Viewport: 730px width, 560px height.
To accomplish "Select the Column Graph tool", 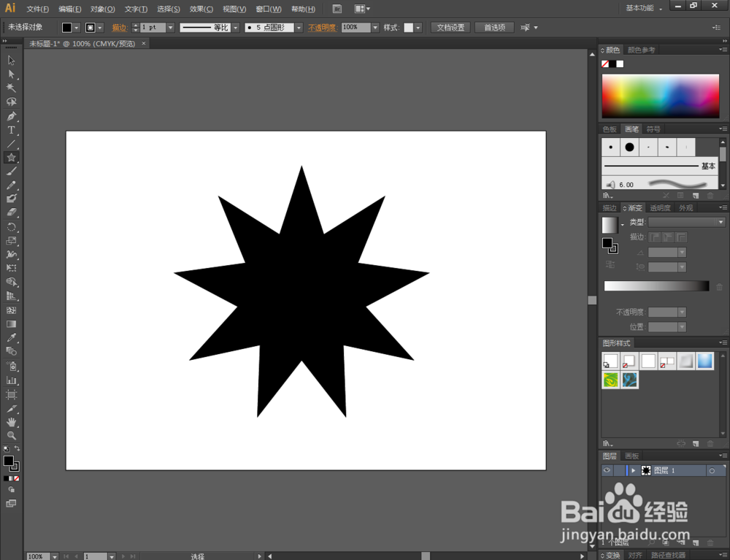I will pyautogui.click(x=11, y=380).
